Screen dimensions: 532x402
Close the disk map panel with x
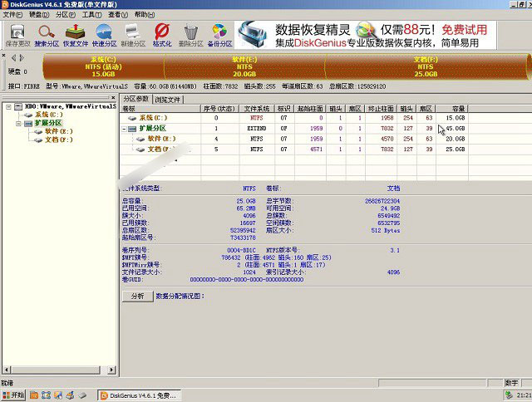coord(3,55)
